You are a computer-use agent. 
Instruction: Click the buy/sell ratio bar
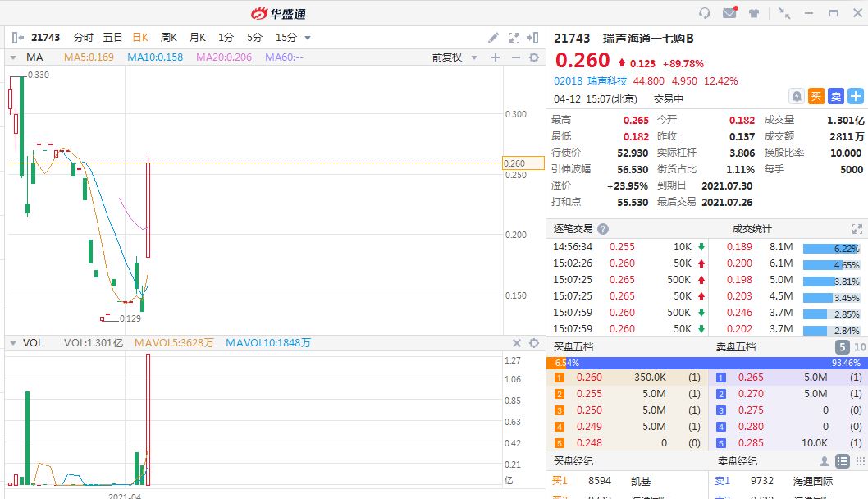[x=706, y=363]
